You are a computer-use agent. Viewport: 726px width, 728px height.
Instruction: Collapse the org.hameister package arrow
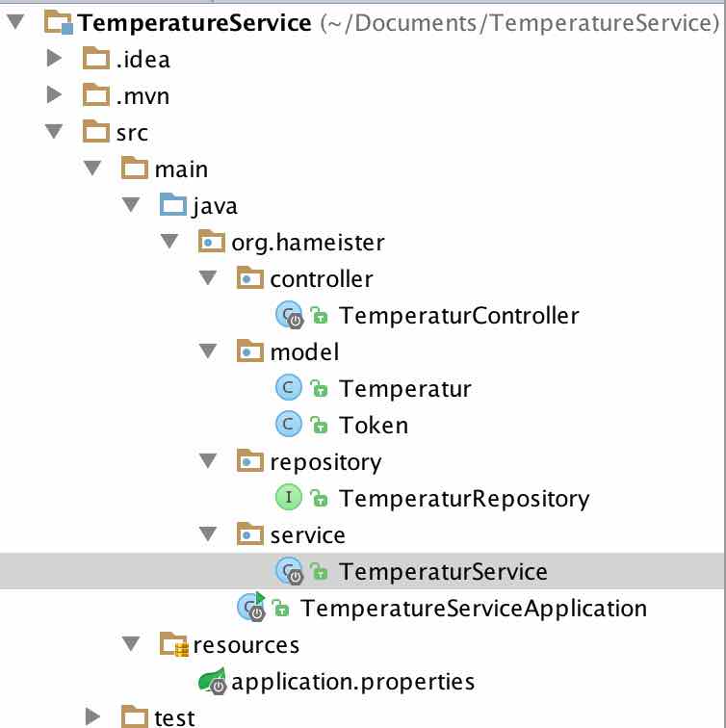(x=168, y=243)
